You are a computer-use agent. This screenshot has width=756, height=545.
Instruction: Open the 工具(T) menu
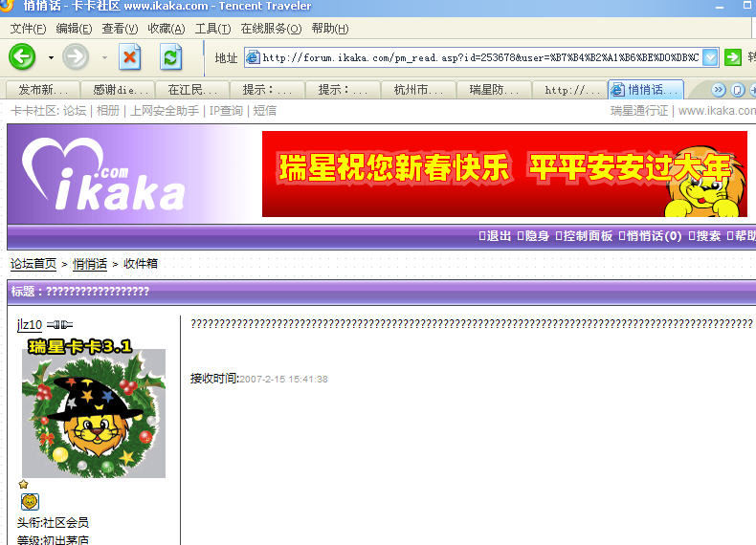212,29
